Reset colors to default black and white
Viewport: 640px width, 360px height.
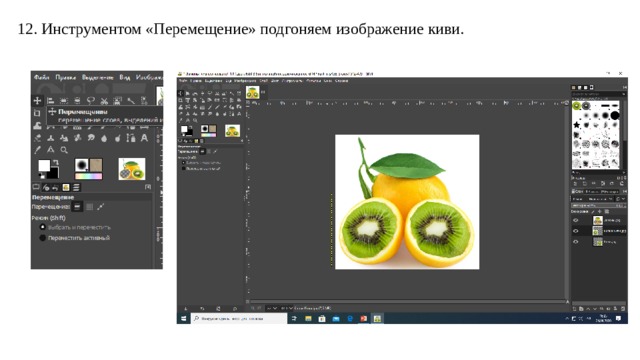(41, 176)
